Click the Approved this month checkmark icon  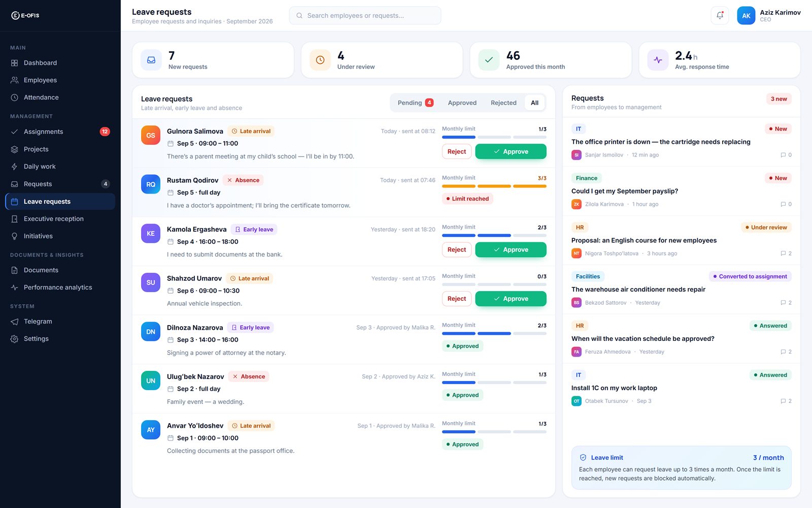[489, 60]
